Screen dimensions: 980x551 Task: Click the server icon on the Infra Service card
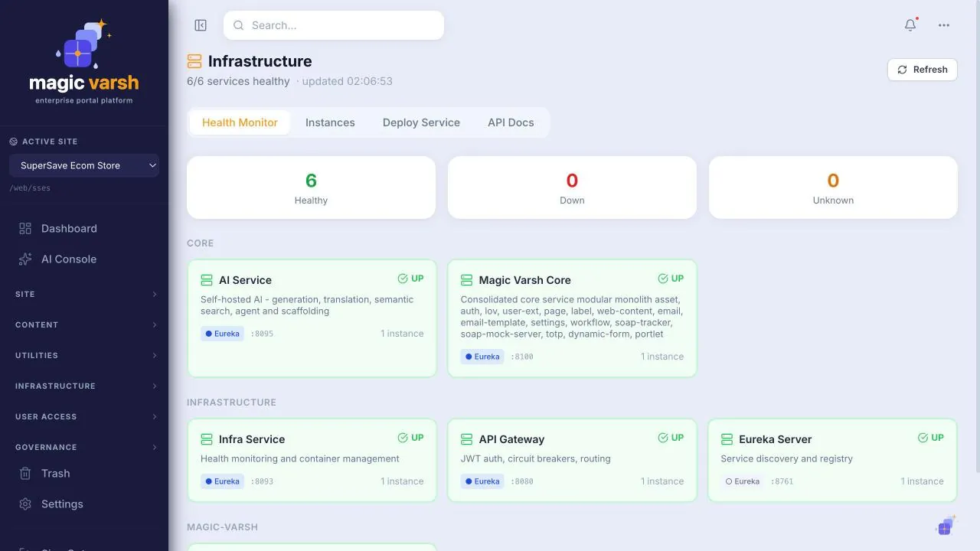coord(207,439)
